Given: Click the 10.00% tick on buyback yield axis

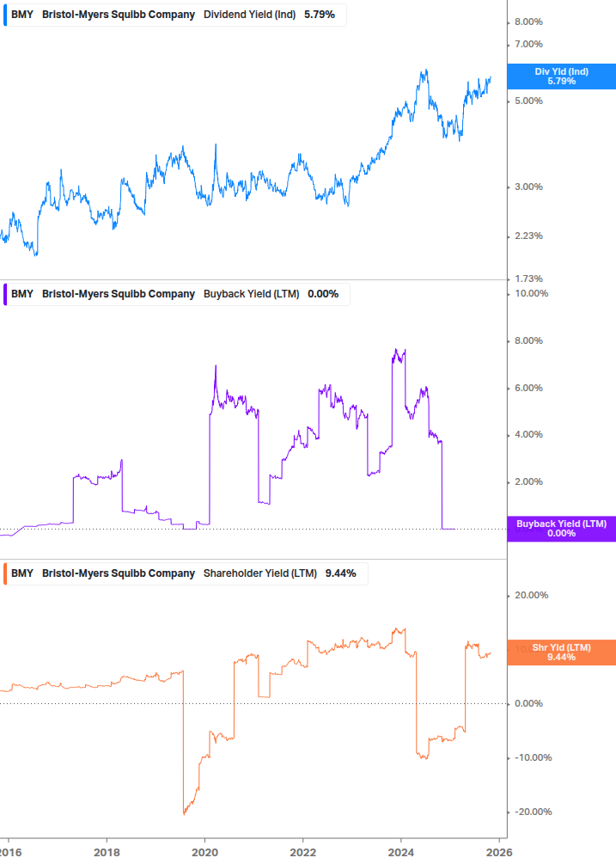Looking at the screenshot, I should click(x=531, y=294).
